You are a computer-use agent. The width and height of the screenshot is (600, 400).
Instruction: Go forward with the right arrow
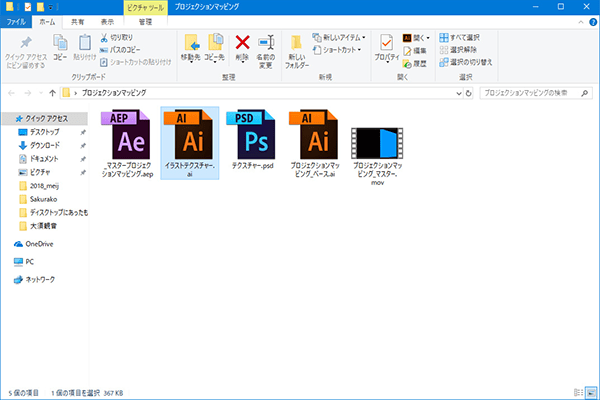(x=28, y=93)
